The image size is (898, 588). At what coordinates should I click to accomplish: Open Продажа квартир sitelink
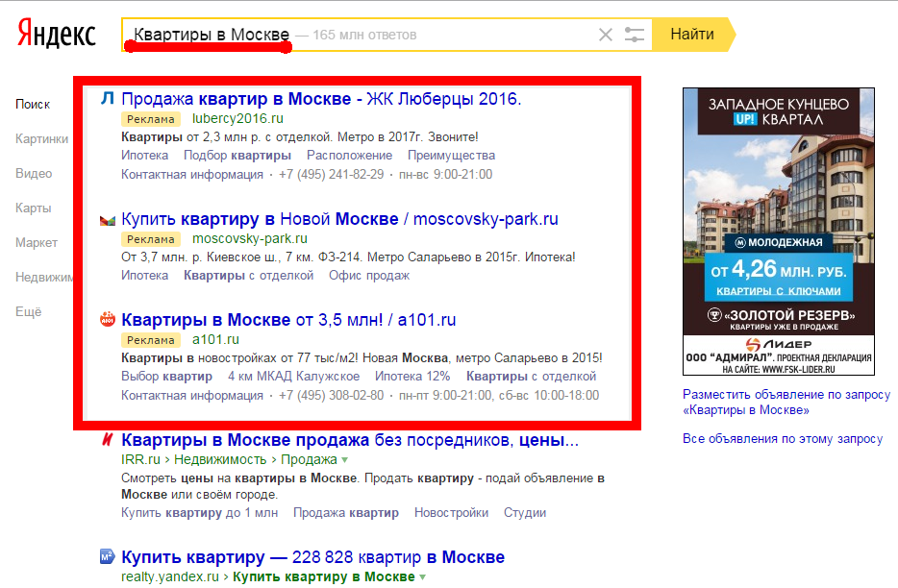[346, 512]
